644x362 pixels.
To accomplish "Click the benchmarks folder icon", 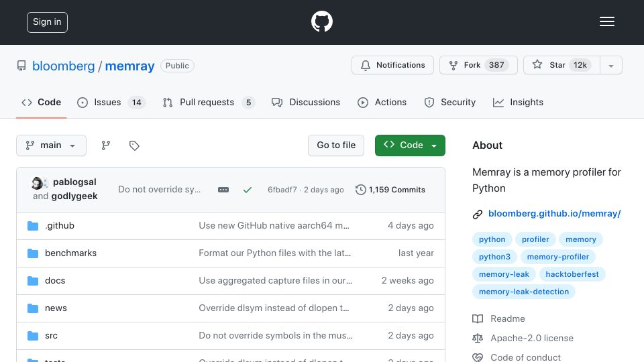I will pyautogui.click(x=33, y=253).
